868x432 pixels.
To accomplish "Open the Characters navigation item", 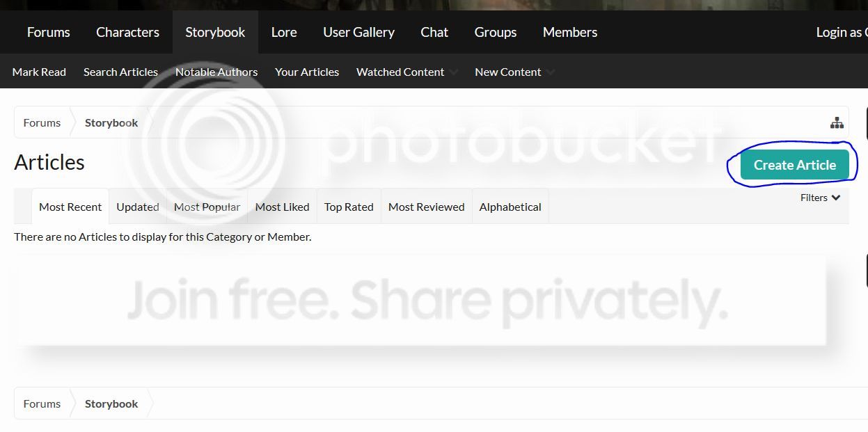I will (x=127, y=32).
